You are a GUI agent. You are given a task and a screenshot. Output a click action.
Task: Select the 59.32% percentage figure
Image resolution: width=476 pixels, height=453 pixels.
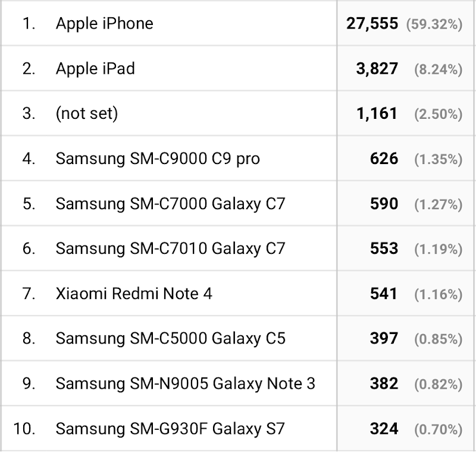434,24
